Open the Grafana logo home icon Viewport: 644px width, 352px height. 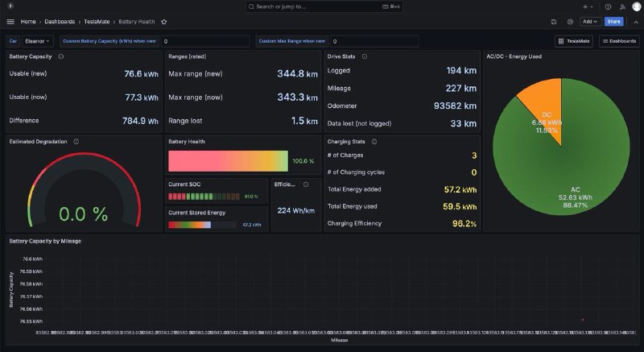(10, 6)
